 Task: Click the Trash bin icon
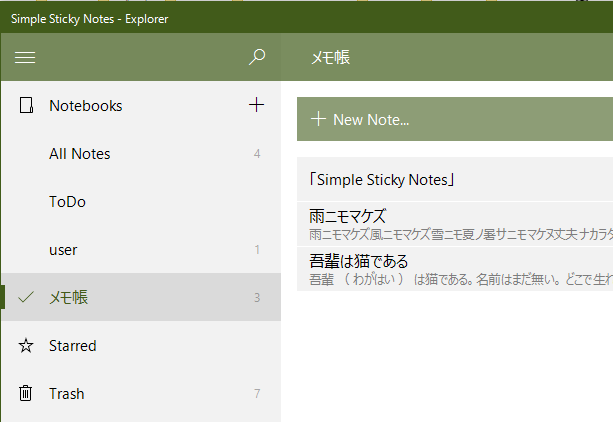(26, 393)
